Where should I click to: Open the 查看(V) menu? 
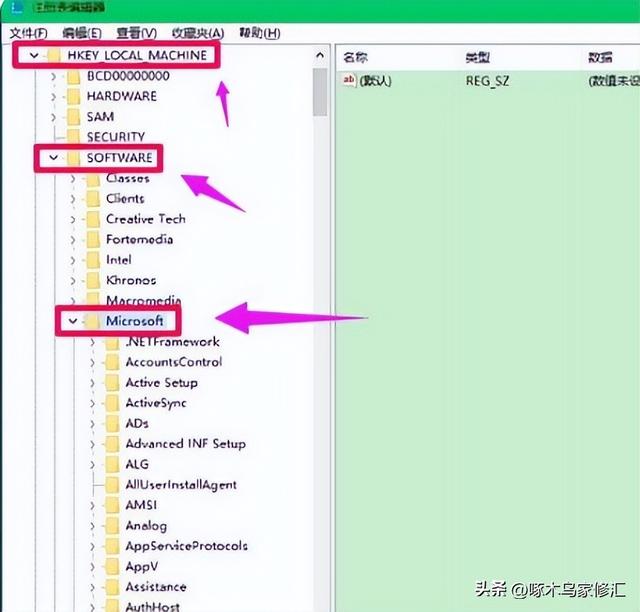pos(136,33)
